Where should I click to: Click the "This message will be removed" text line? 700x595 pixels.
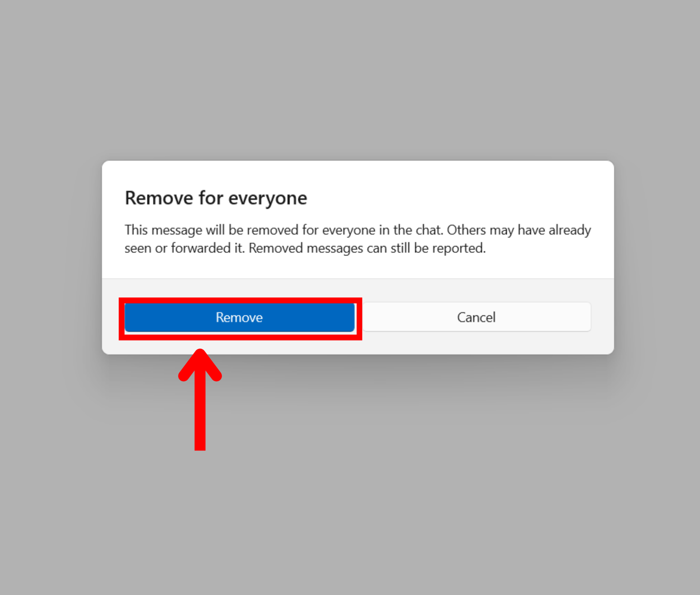[357, 230]
